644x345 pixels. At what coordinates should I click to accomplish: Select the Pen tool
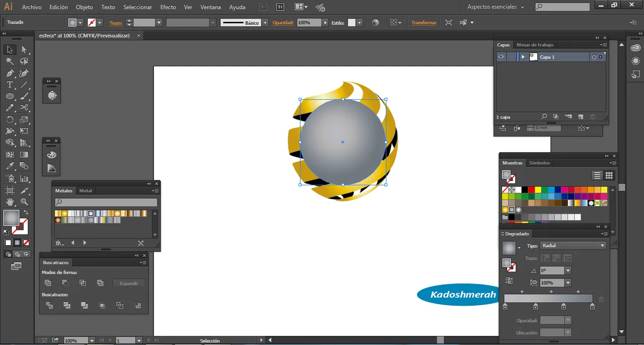coord(10,73)
